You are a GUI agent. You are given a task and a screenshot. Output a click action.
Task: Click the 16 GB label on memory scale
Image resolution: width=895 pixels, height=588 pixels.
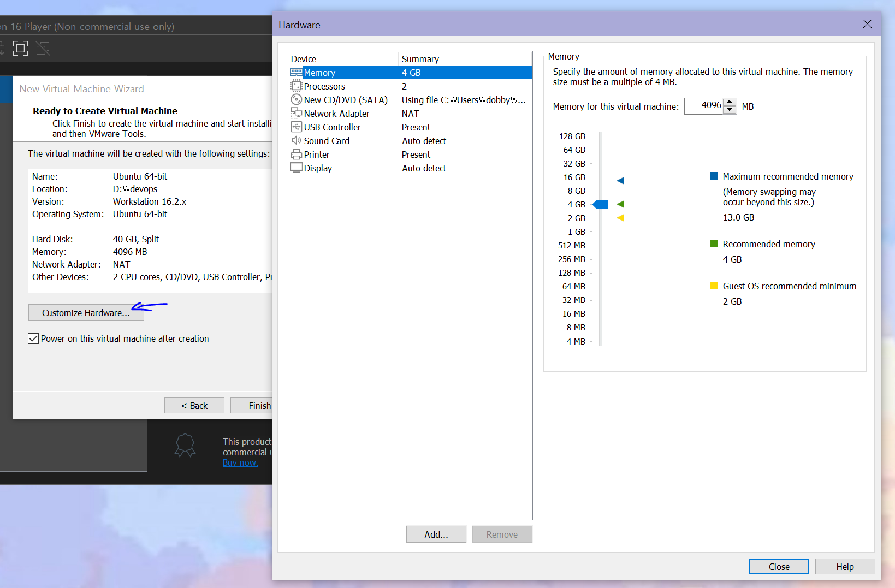(574, 177)
